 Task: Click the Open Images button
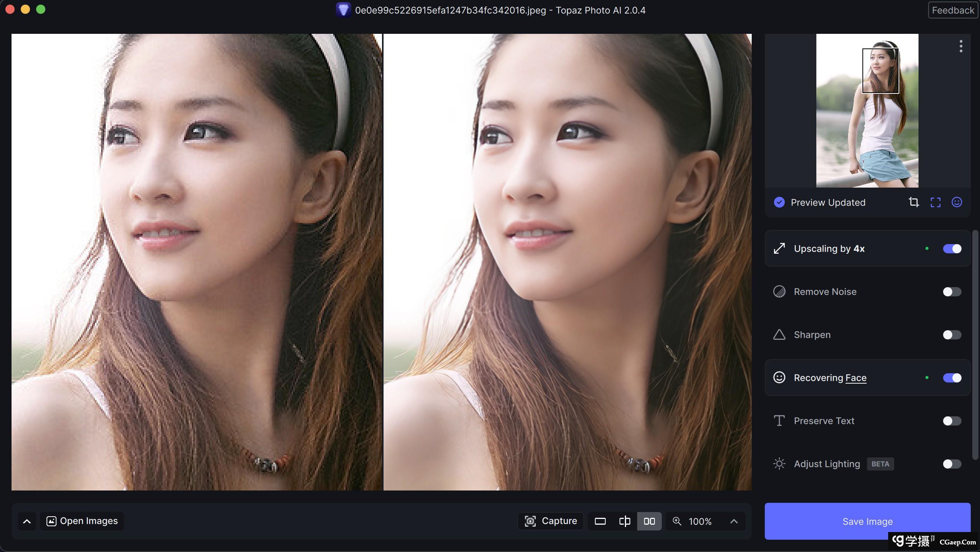pyautogui.click(x=82, y=521)
